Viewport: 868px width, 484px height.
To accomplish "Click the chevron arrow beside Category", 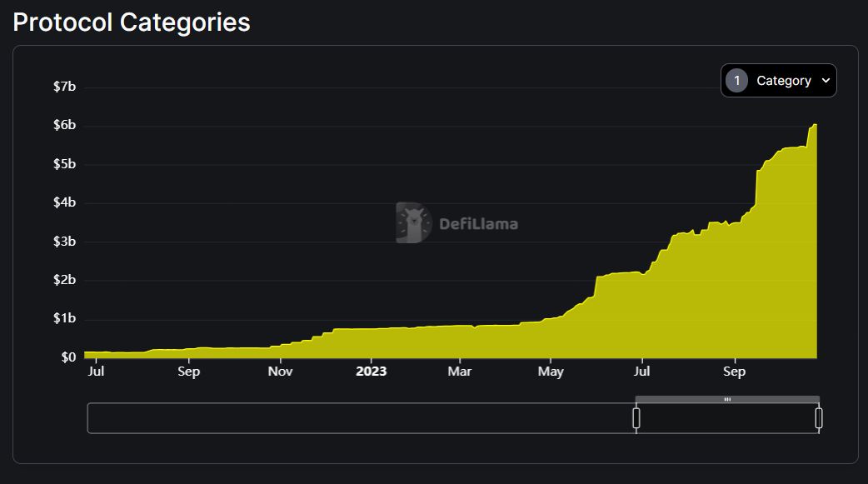I will pyautogui.click(x=826, y=81).
